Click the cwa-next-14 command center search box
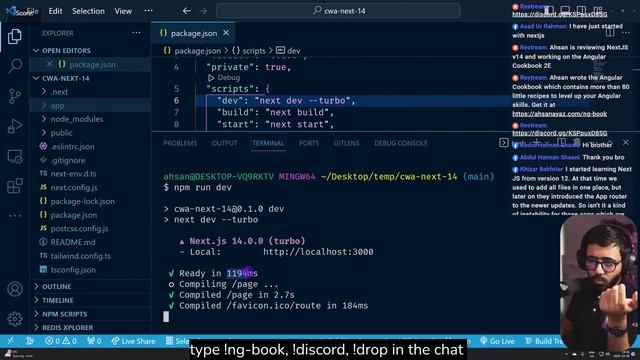 [x=338, y=11]
